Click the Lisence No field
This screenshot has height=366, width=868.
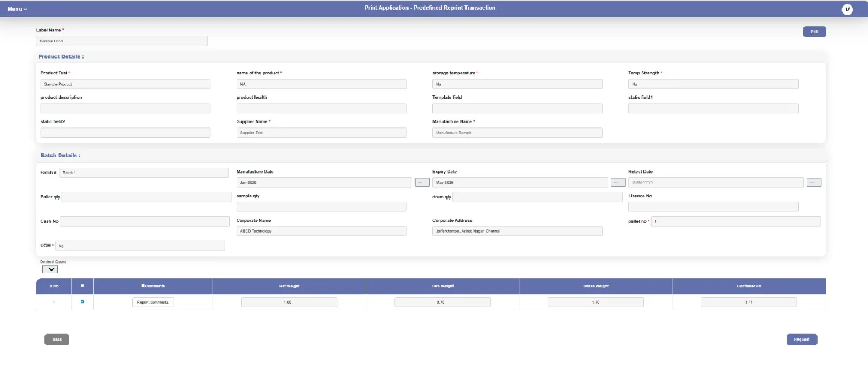point(713,207)
